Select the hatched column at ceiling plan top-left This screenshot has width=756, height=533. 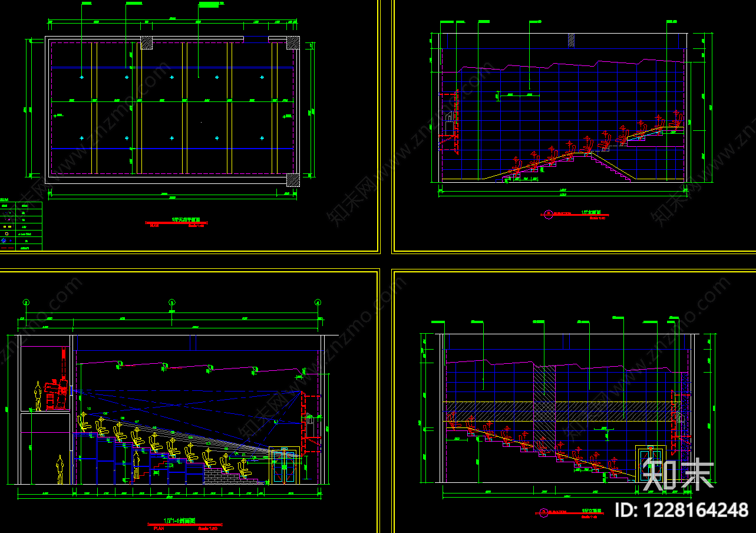[x=146, y=42]
